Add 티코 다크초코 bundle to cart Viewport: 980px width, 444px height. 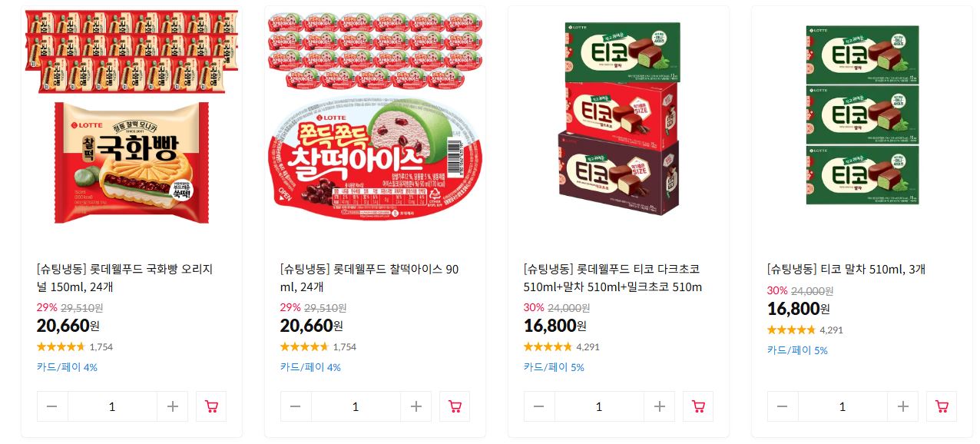coord(698,406)
